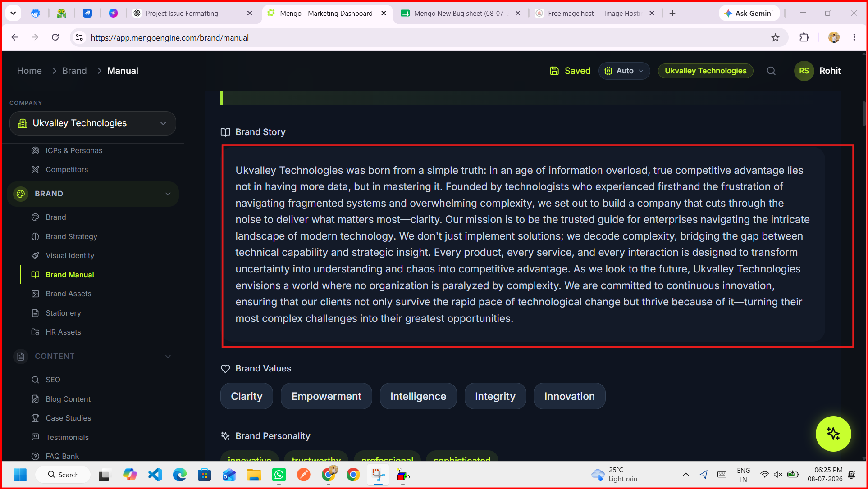The width and height of the screenshot is (868, 489).
Task: Open Blog Content in the sidebar
Action: (68, 399)
